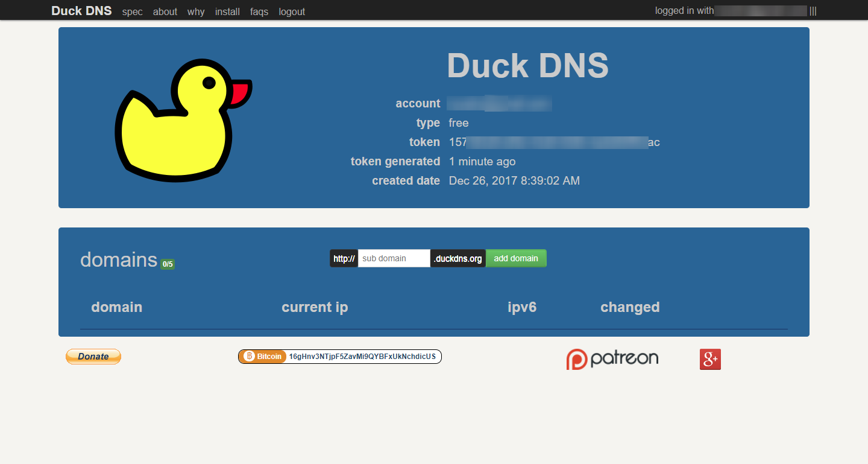Viewport: 868px width, 464px height.
Task: Click the 'ipv6' column header
Action: pyautogui.click(x=522, y=307)
